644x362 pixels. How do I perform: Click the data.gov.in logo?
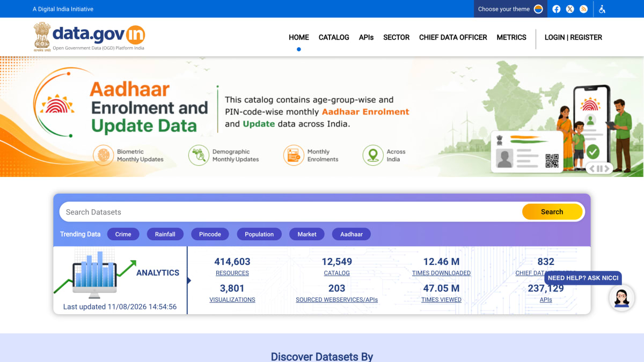click(89, 36)
